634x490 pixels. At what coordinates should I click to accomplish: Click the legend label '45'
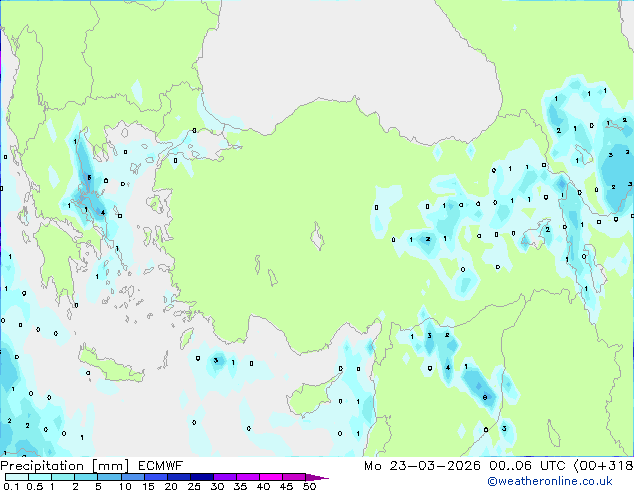[286, 486]
